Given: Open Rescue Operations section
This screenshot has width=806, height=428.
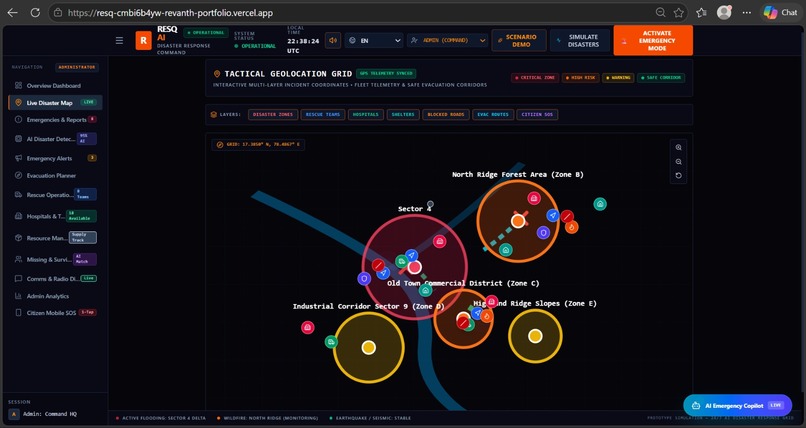Looking at the screenshot, I should [55, 195].
